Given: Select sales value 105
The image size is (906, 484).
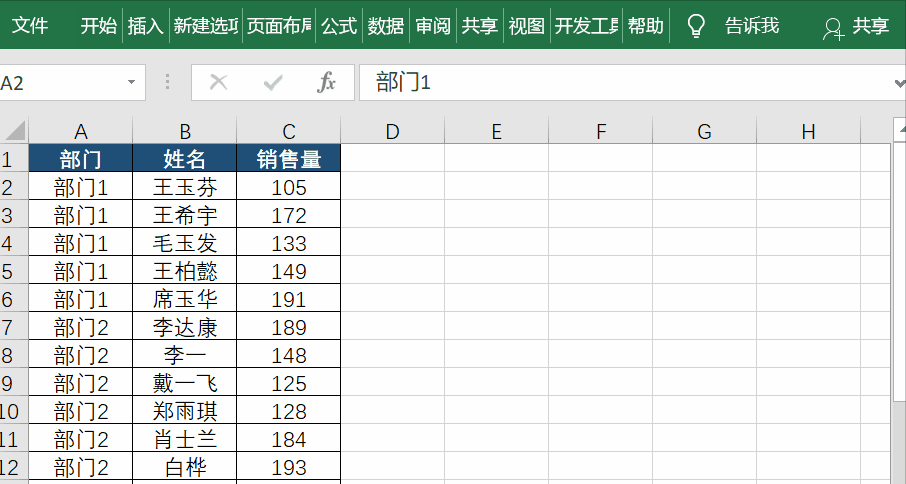Looking at the screenshot, I should pyautogui.click(x=289, y=187).
